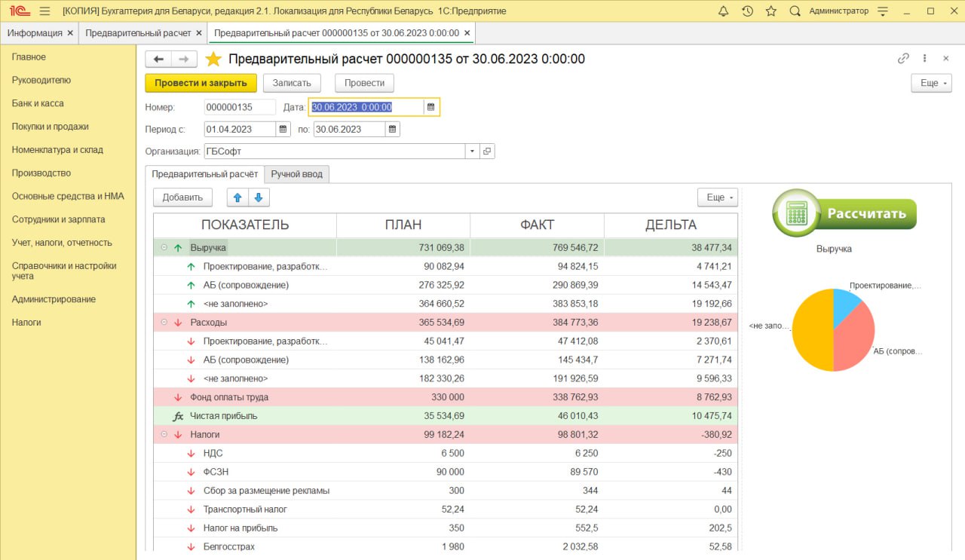Select Сбор за размещение рекламы row
This screenshot has height=560, width=965.
(x=446, y=491)
